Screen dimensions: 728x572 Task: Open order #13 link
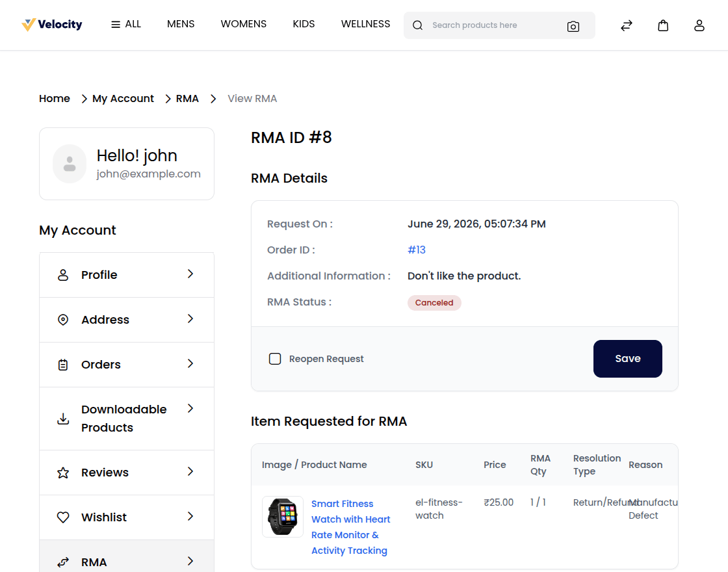[417, 250]
